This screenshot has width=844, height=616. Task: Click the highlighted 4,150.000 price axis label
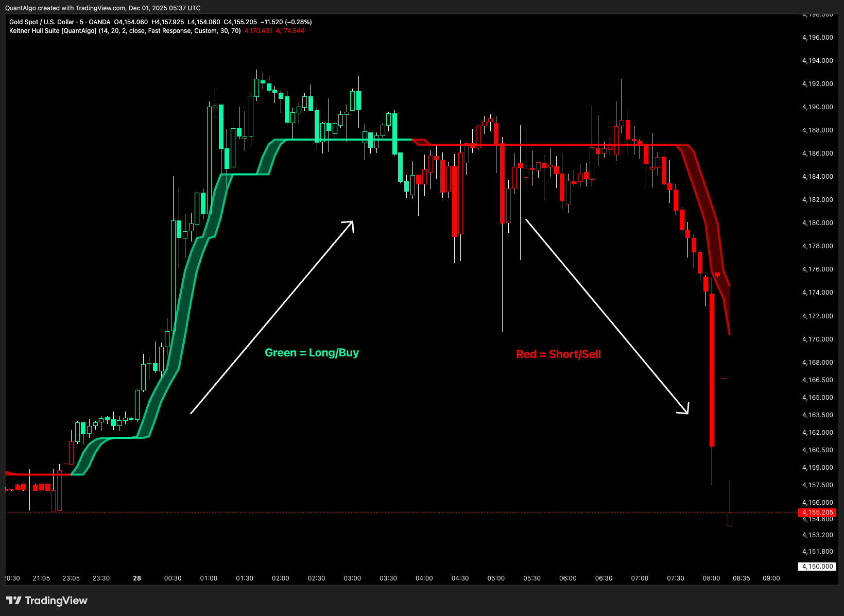point(817,567)
